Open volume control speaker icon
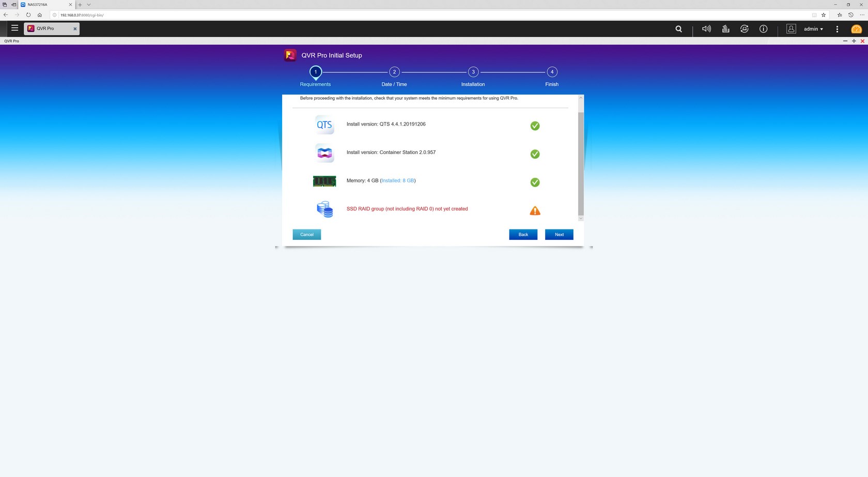The image size is (868, 477). click(x=706, y=29)
